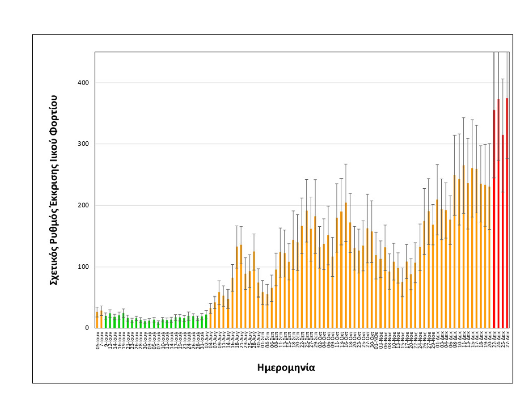Click the x-axis title 'Ημερομηνία'

click(x=287, y=367)
